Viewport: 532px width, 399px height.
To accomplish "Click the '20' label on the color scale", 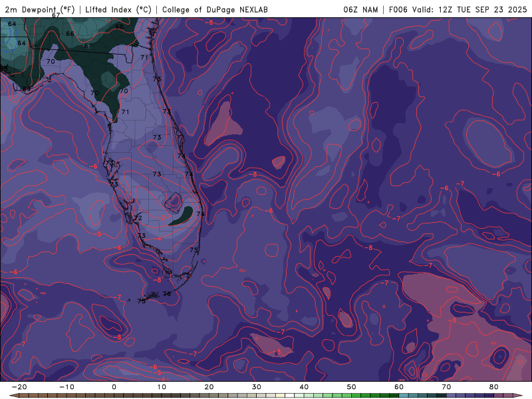I will [209, 387].
